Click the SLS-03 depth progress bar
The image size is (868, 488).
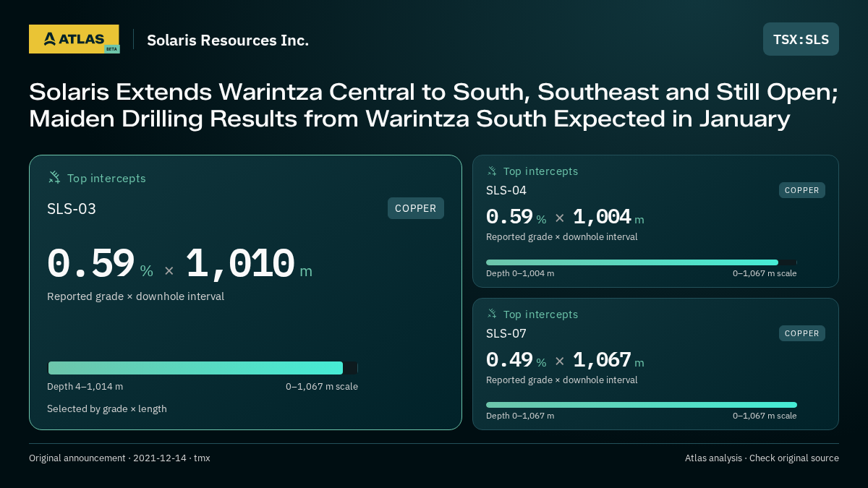(x=203, y=368)
